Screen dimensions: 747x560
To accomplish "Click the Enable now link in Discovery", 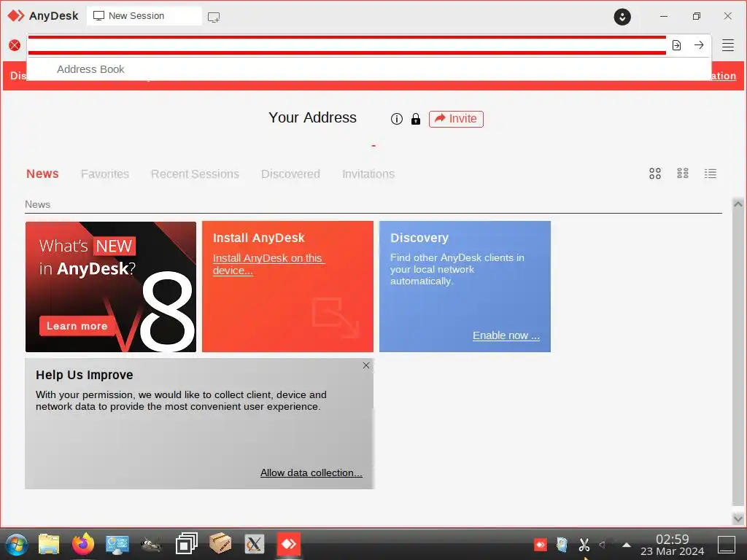I will [x=506, y=335].
